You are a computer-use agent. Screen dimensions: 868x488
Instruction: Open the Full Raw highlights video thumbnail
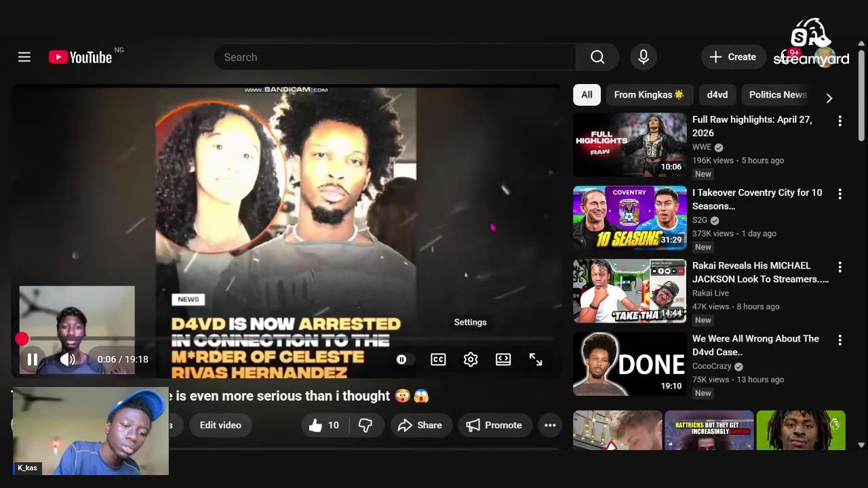tap(630, 144)
